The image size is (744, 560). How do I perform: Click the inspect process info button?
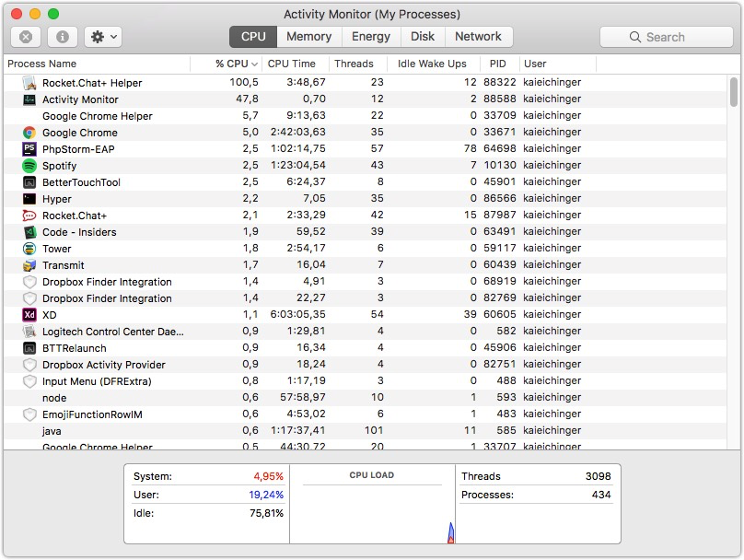pyautogui.click(x=63, y=37)
